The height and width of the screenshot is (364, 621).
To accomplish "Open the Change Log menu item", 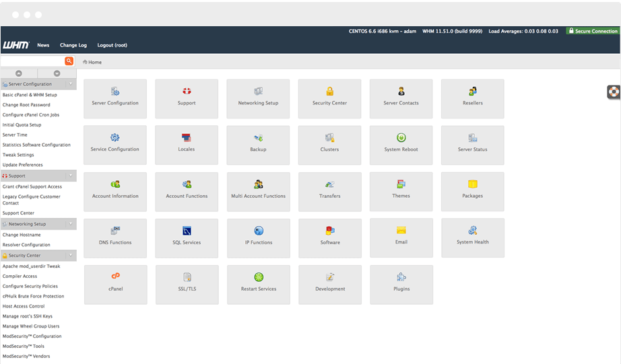I will pos(73,45).
